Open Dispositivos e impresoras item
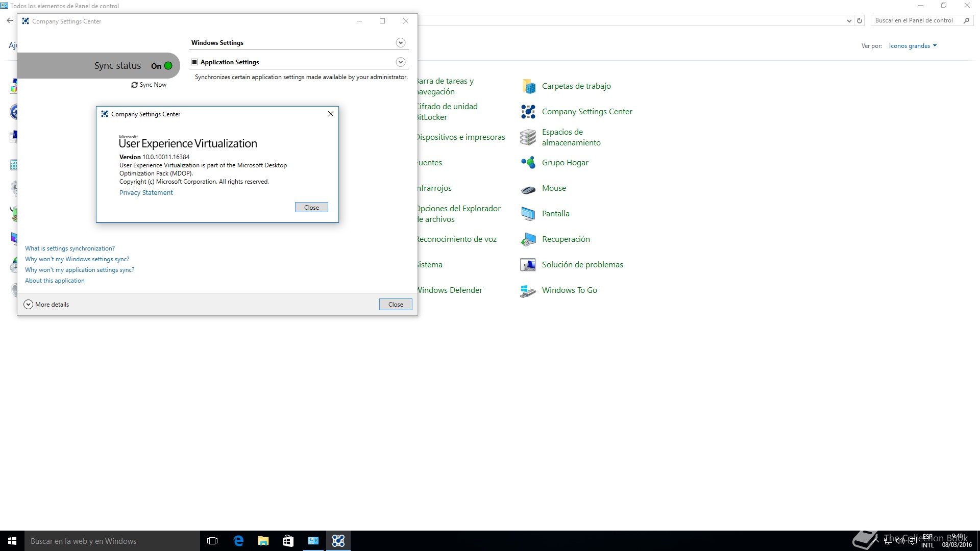Viewport: 980px width, 551px height. click(x=461, y=137)
